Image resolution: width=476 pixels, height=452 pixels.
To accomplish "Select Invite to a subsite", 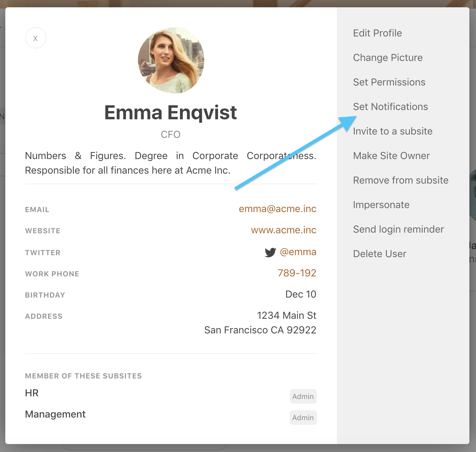I will (392, 131).
